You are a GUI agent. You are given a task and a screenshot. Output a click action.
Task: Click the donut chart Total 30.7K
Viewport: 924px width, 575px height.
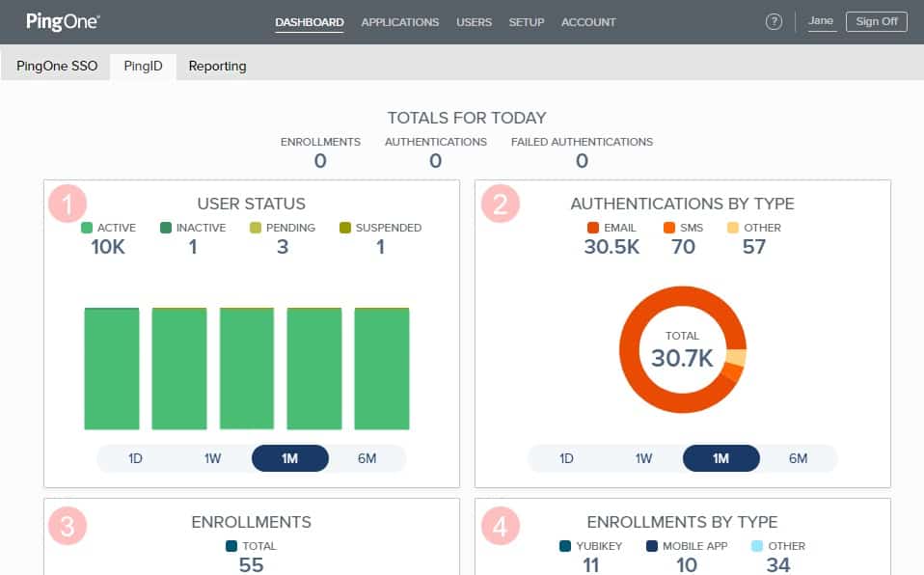(x=683, y=349)
